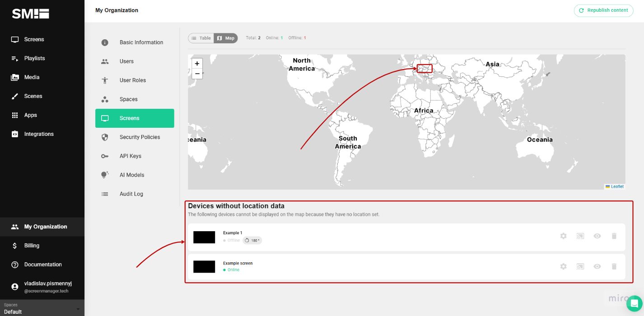The height and width of the screenshot is (316, 644).
Task: Click the Example screen black thumbnail
Action: (x=204, y=267)
